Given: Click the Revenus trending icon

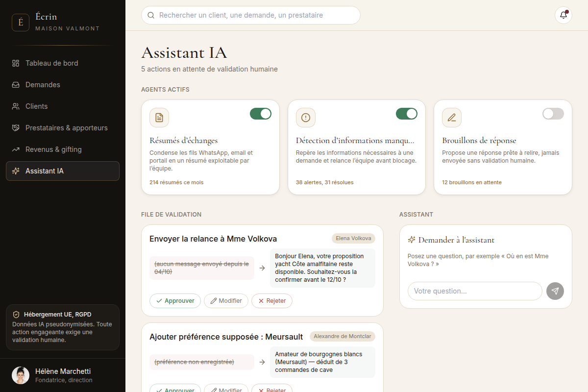Looking at the screenshot, I should coord(16,149).
